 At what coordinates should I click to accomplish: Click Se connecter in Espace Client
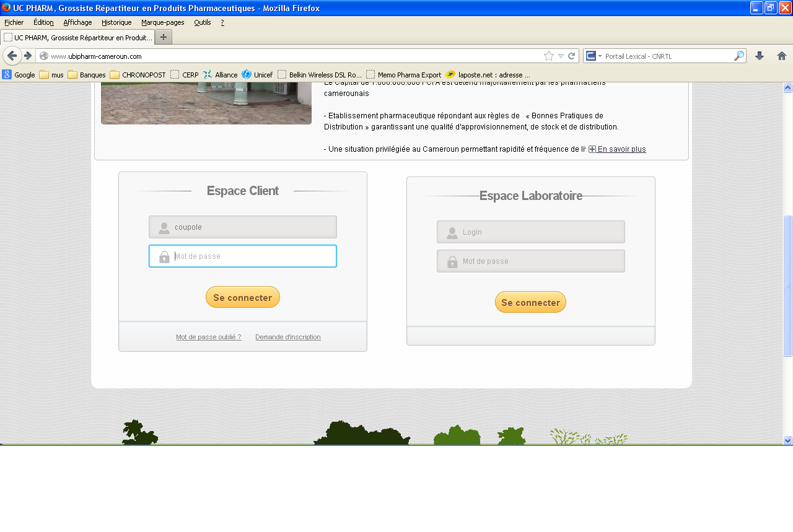pyautogui.click(x=243, y=297)
